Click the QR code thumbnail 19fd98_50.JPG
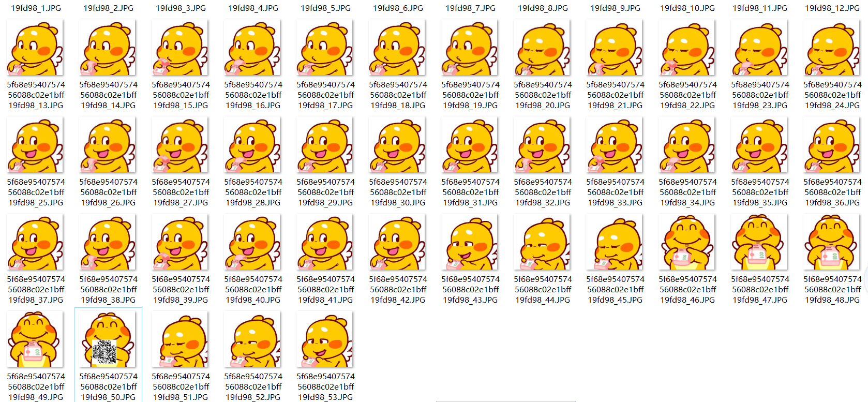 click(x=108, y=339)
